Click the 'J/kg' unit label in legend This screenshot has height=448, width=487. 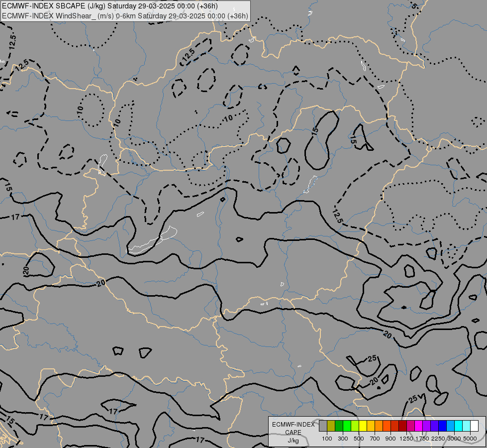293,441
